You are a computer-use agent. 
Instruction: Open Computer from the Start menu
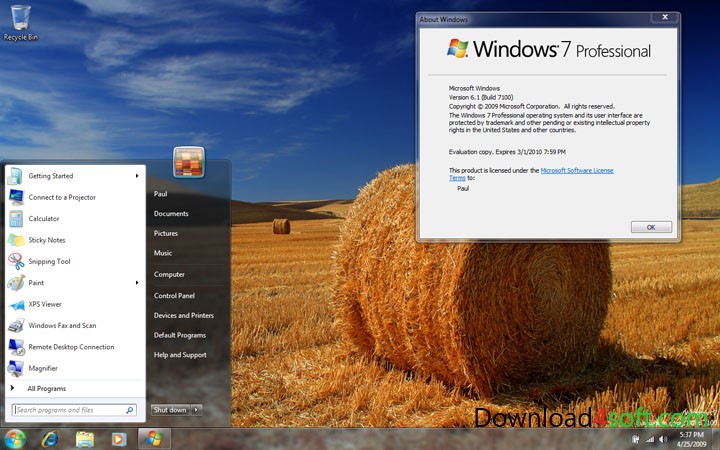(x=169, y=274)
